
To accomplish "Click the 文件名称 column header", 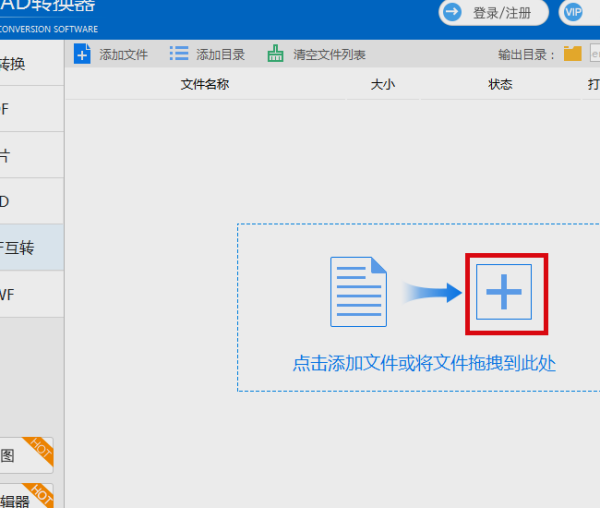I will pos(205,84).
